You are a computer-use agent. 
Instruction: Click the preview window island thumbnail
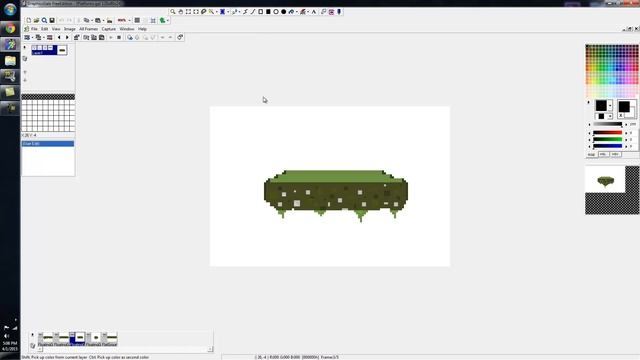605,180
